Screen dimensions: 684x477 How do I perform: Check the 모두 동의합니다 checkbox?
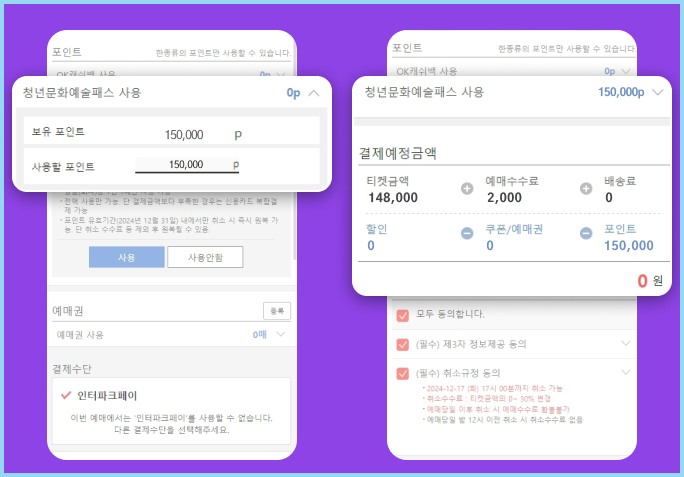click(403, 315)
